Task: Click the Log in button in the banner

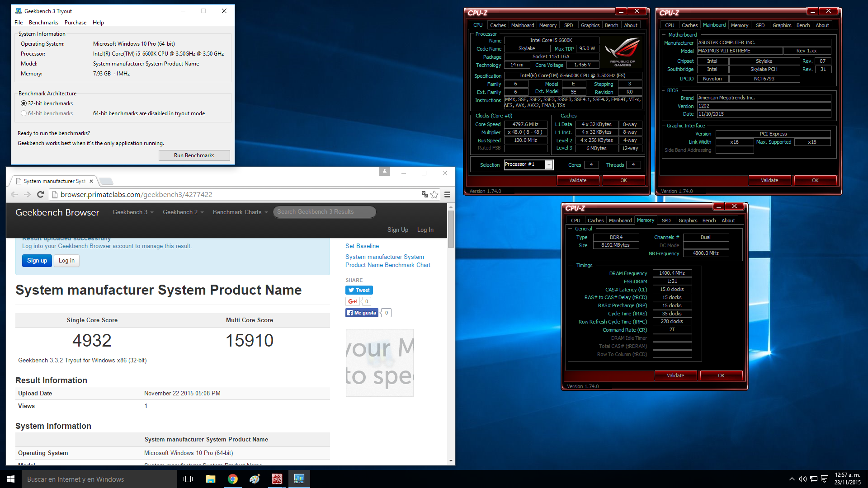Action: pyautogui.click(x=66, y=261)
